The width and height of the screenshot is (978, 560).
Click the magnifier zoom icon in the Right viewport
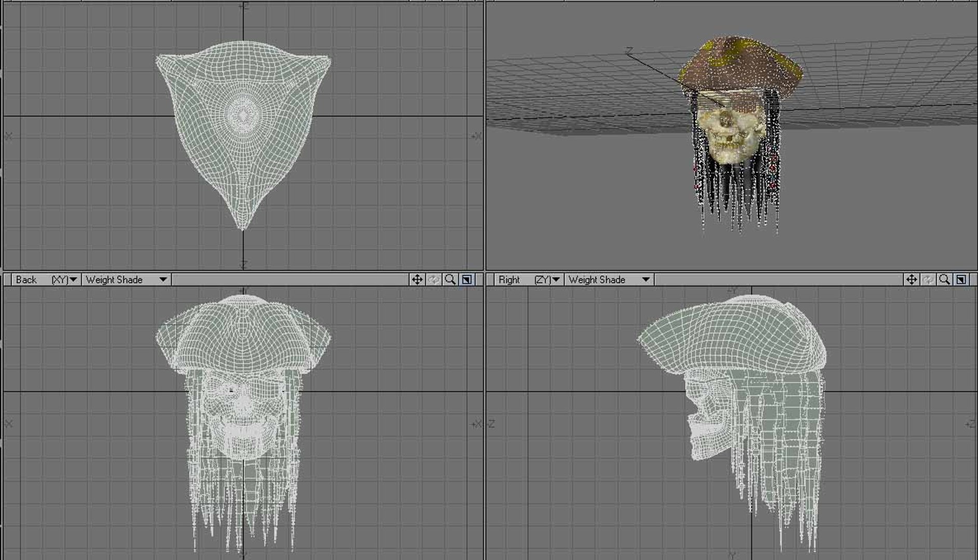945,279
